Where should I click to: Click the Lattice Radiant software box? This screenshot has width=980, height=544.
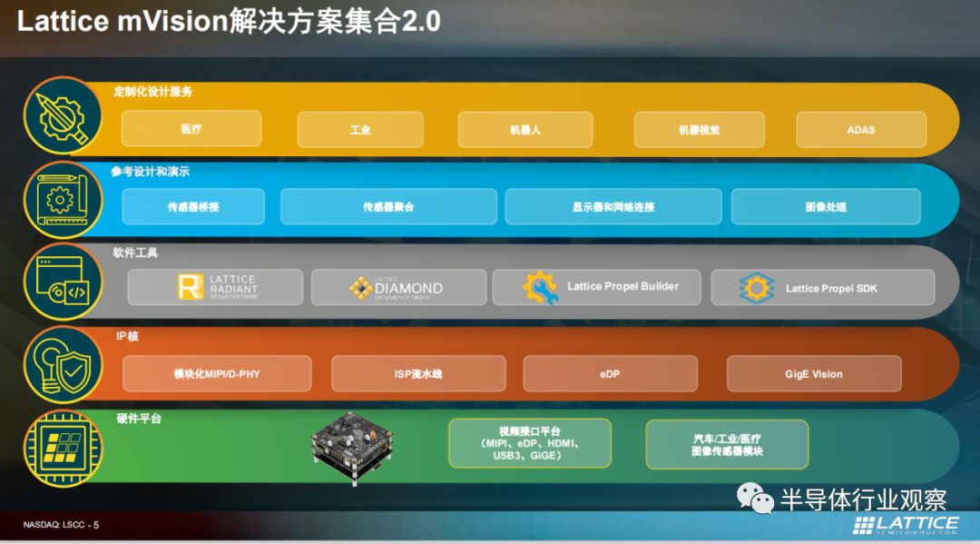point(215,287)
